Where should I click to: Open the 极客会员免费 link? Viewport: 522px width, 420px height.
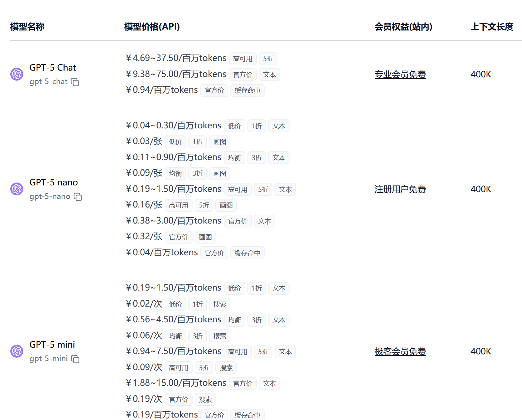coord(400,352)
